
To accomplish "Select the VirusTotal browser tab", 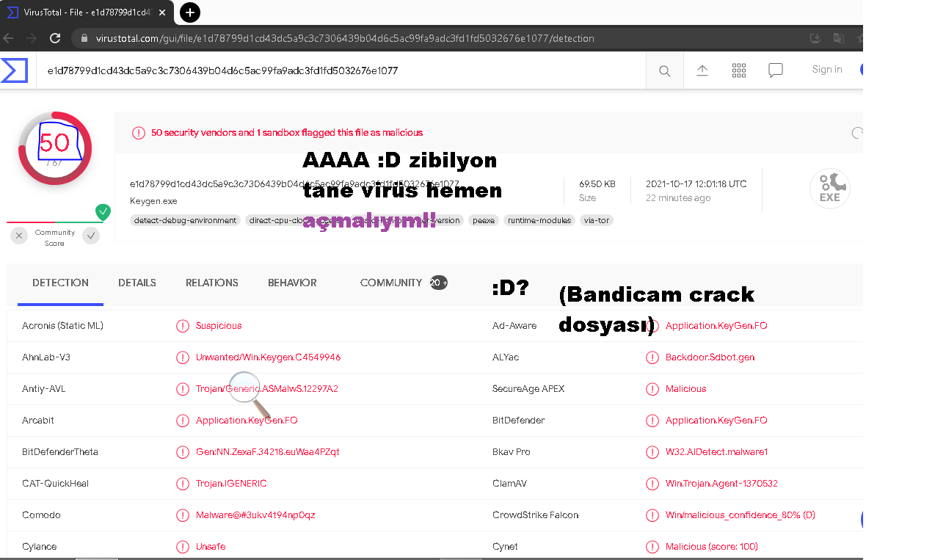I will pyautogui.click(x=87, y=12).
